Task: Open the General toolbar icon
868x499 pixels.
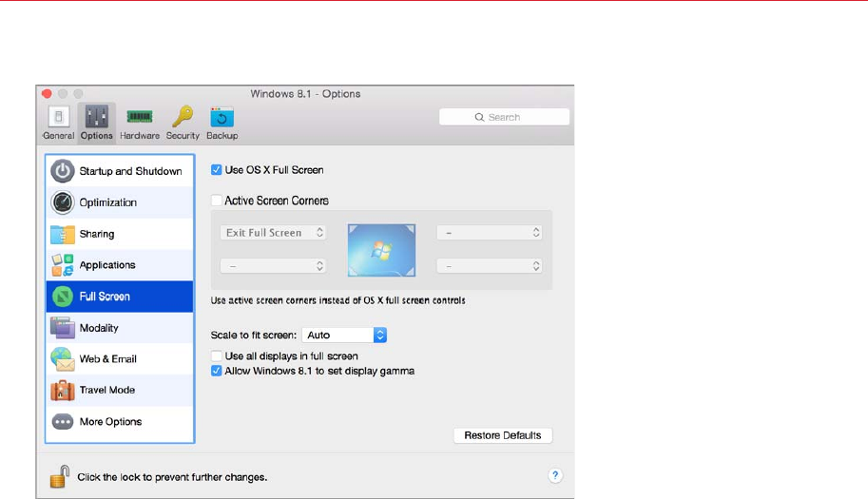Action: point(59,117)
